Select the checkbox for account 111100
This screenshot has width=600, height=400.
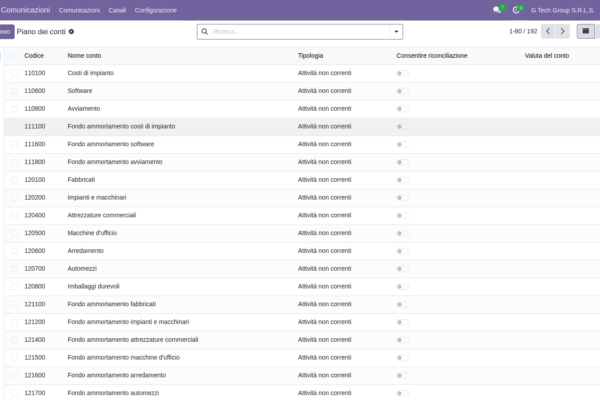tap(15, 127)
